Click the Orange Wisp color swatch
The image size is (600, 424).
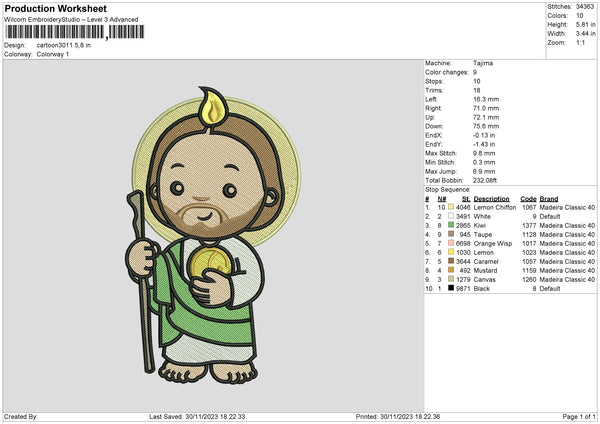[451, 243]
